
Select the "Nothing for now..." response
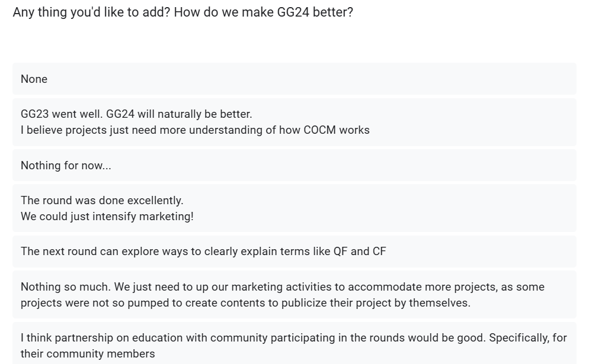66,166
